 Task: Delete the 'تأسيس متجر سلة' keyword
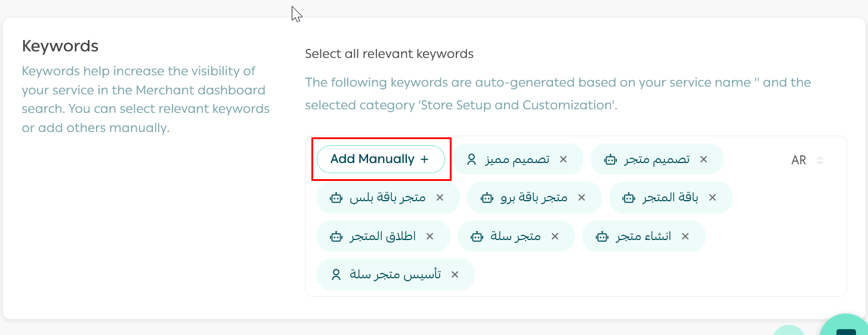point(455,275)
